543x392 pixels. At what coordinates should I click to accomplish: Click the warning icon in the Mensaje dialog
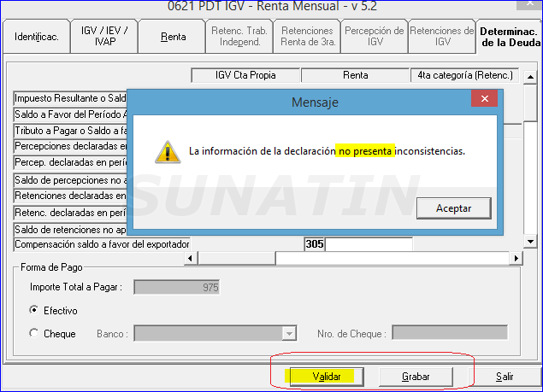[168, 152]
